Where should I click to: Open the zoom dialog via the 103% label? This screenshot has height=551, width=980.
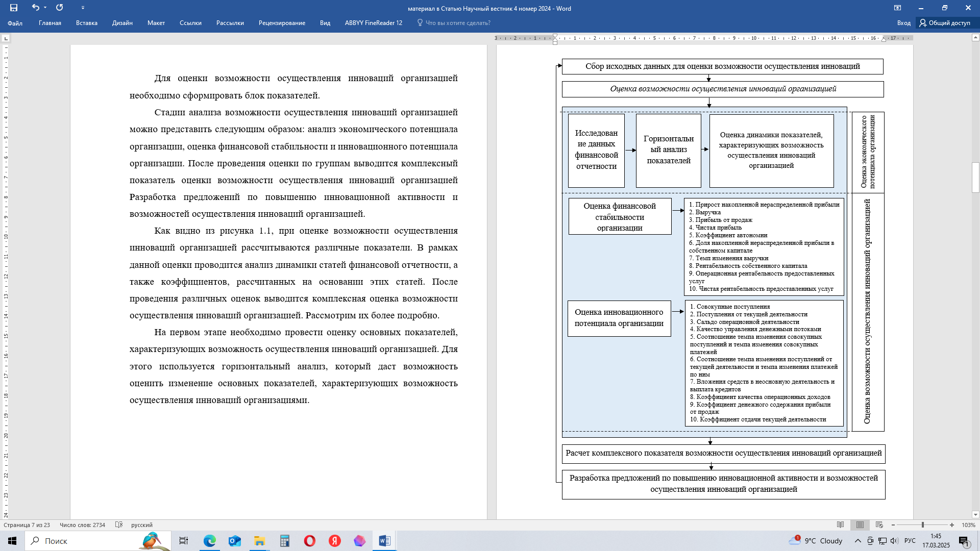point(968,525)
